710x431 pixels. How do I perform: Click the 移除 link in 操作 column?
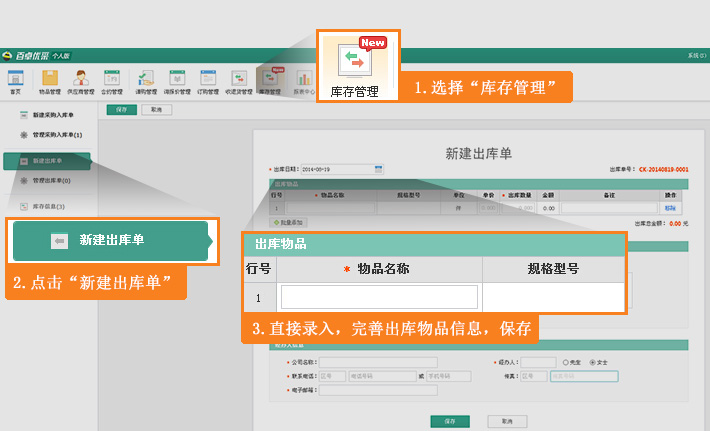(669, 208)
